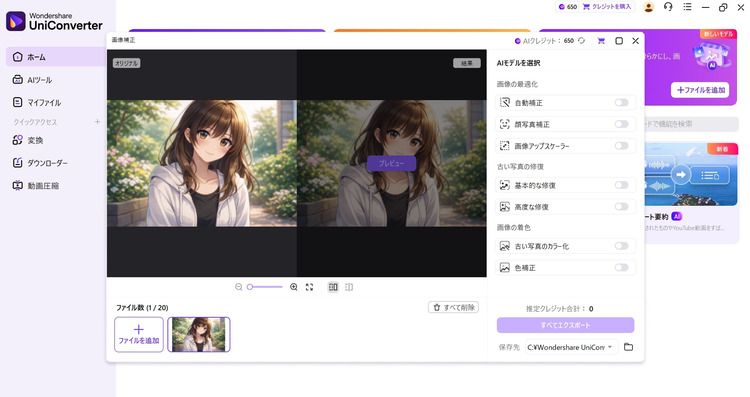The image size is (750, 397).
Task: Click the zoom out magnifier icon
Action: (238, 287)
